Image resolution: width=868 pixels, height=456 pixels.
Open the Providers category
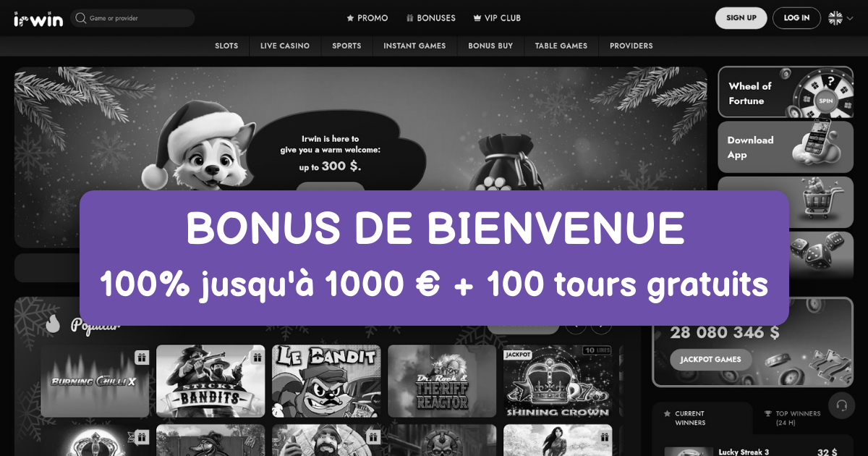[631, 46]
